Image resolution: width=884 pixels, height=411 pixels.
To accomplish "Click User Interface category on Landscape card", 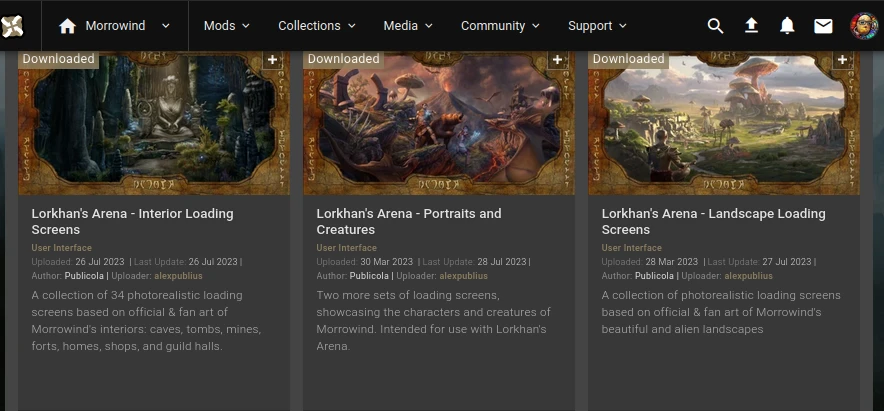I will pyautogui.click(x=631, y=248).
